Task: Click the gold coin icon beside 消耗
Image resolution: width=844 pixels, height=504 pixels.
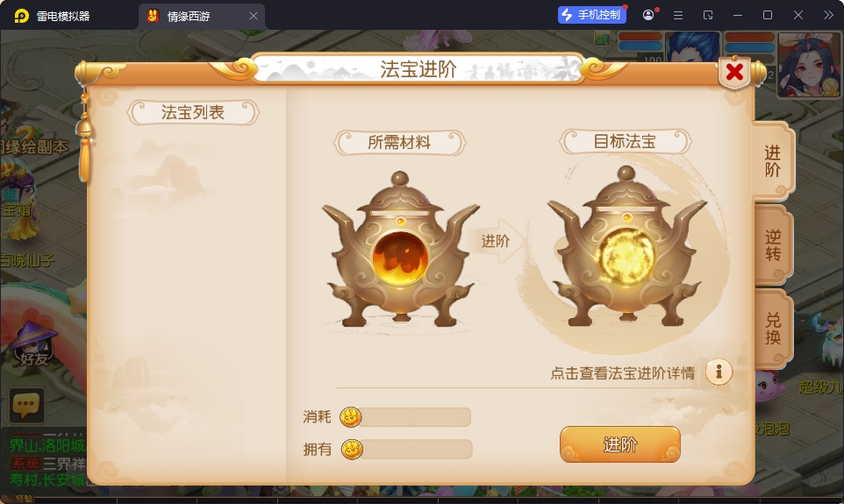Action: click(x=350, y=417)
